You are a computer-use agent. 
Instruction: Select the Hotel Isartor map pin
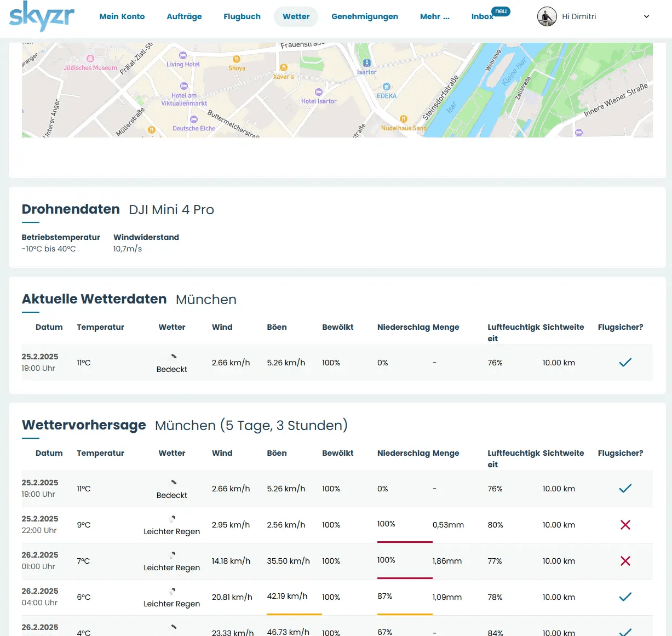319,92
